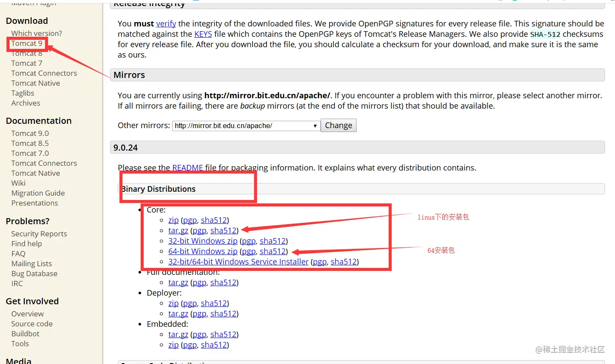This screenshot has height=364, width=615.
Task: Open the Wiki link
Action: click(18, 183)
